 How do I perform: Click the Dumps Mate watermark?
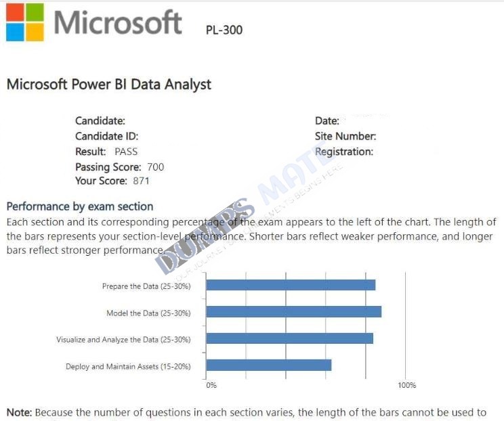coord(239,212)
